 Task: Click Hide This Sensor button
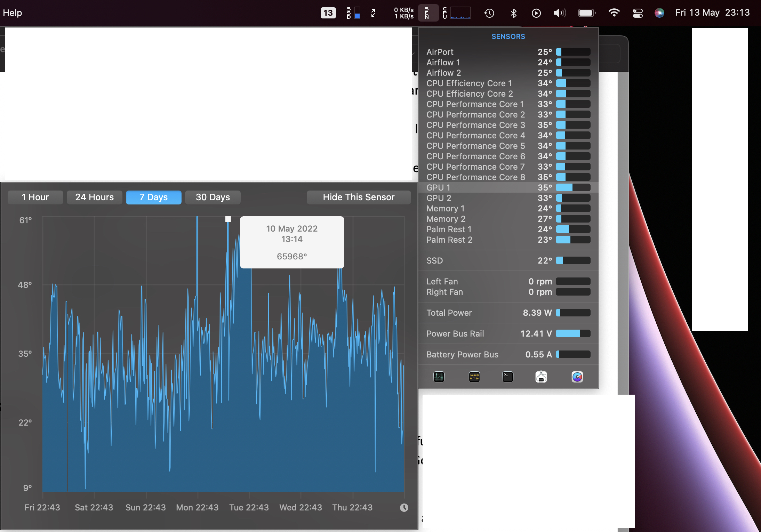tap(359, 197)
